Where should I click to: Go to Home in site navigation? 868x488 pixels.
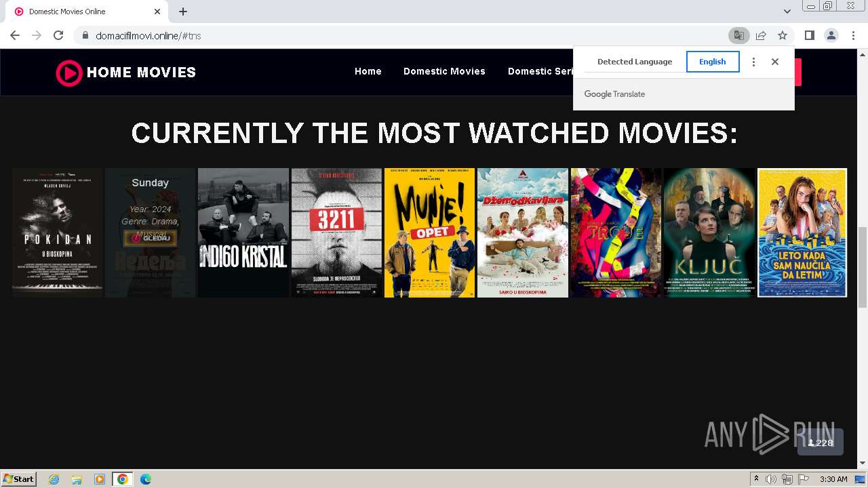(x=368, y=71)
